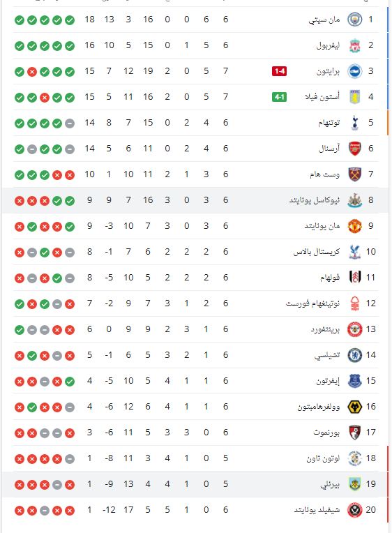Screen dimensions: 392x533
Task: Click the كريستال بالاس team name
Action: coord(317,252)
